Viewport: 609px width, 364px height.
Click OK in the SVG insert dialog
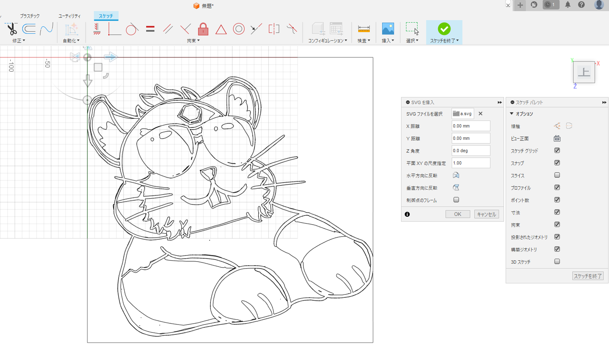(x=457, y=214)
